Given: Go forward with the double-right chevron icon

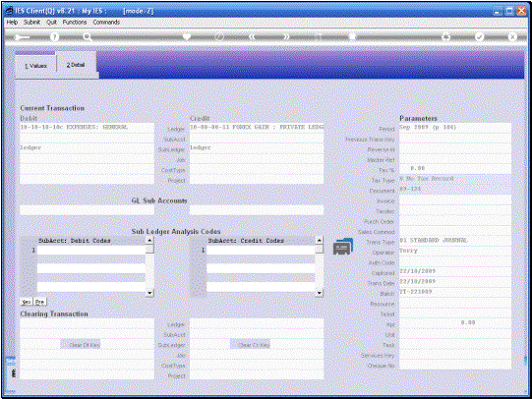Looking at the screenshot, I should click(286, 36).
